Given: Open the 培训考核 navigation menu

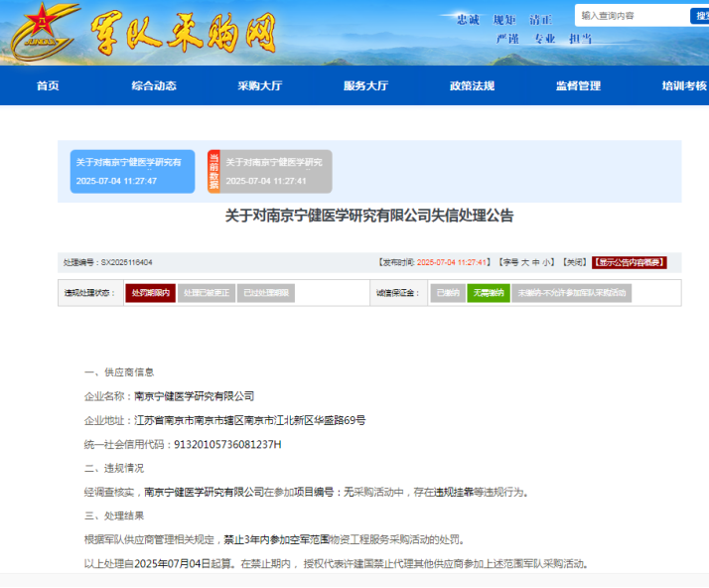Looking at the screenshot, I should pos(684,85).
